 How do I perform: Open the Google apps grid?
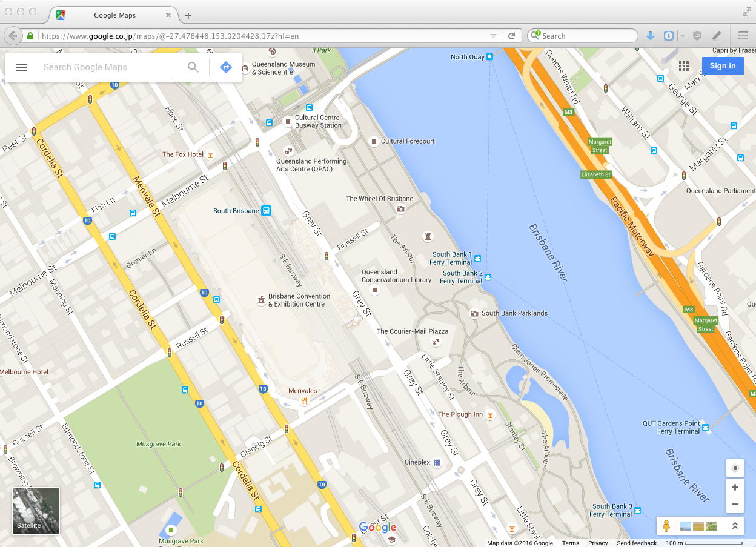pos(684,66)
